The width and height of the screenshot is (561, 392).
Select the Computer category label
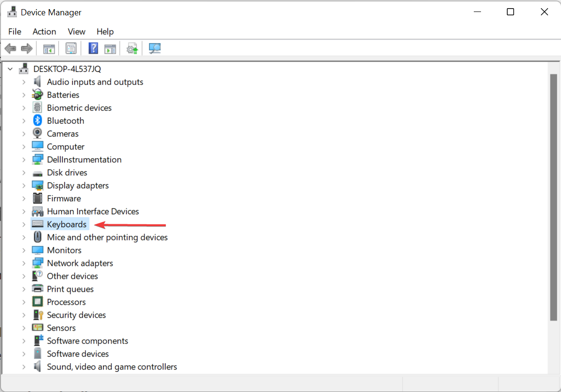click(x=66, y=147)
